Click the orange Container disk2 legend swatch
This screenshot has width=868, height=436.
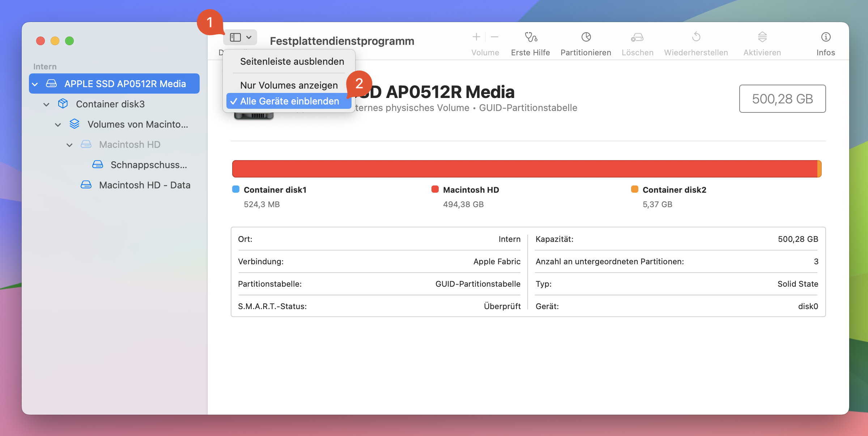pyautogui.click(x=634, y=189)
